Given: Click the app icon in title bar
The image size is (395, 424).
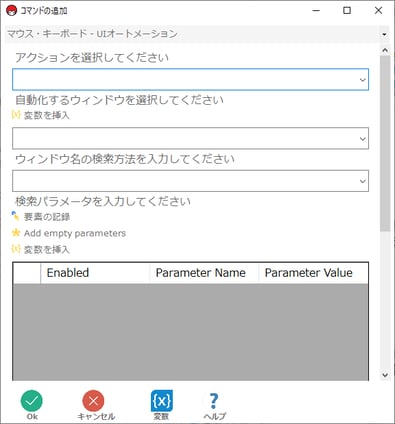Looking at the screenshot, I should 12,11.
